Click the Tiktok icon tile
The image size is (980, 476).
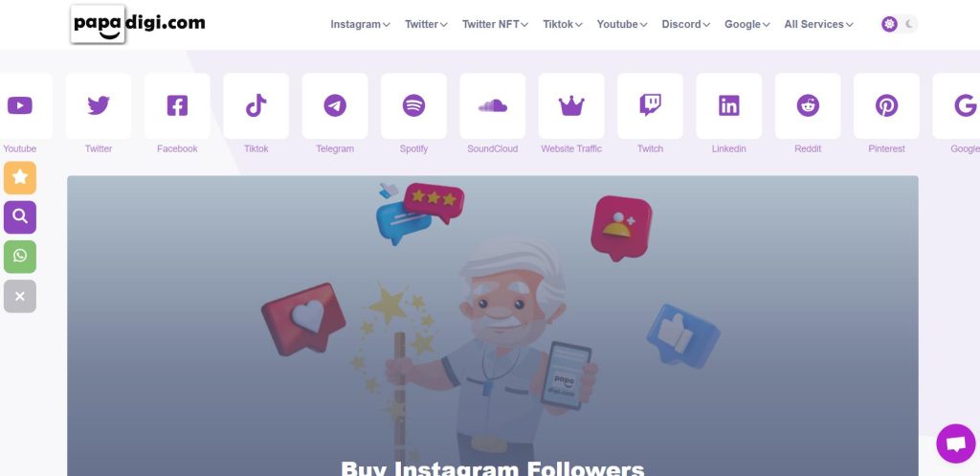[256, 105]
